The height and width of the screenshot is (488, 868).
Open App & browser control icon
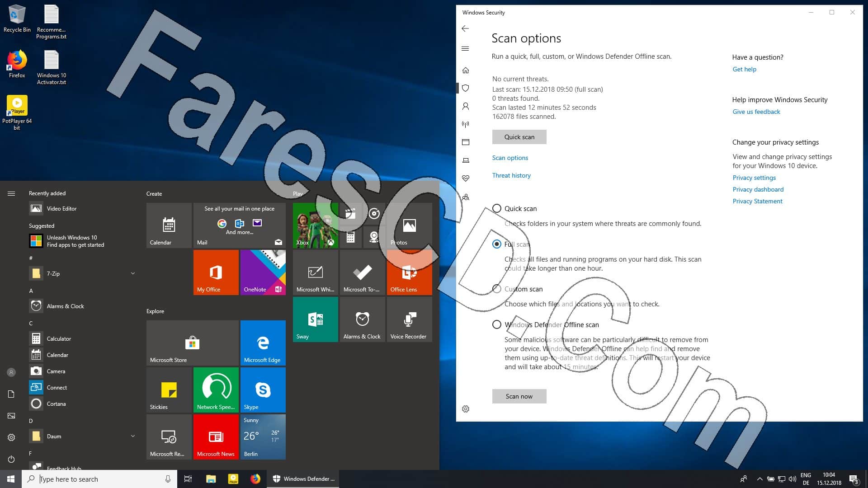[x=466, y=142]
